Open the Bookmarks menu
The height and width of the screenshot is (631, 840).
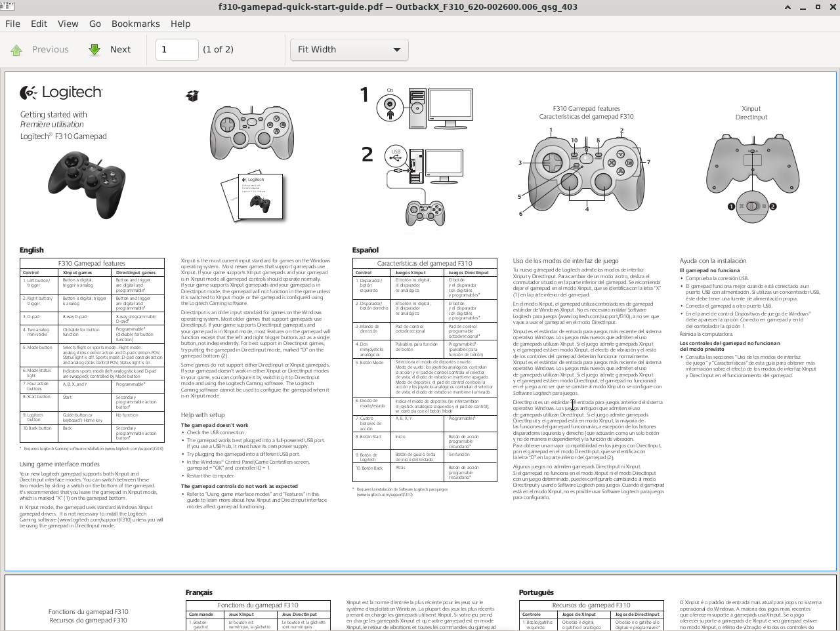coord(136,24)
